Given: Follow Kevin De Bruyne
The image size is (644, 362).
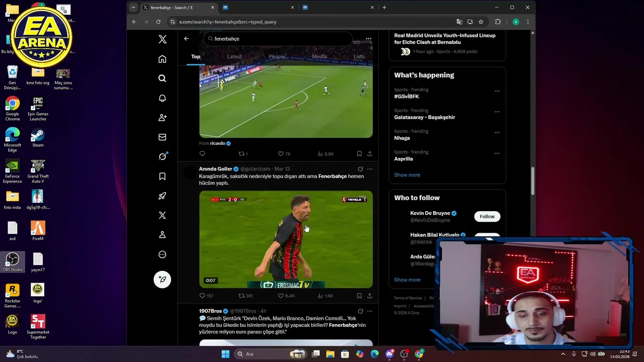Looking at the screenshot, I should point(487,216).
